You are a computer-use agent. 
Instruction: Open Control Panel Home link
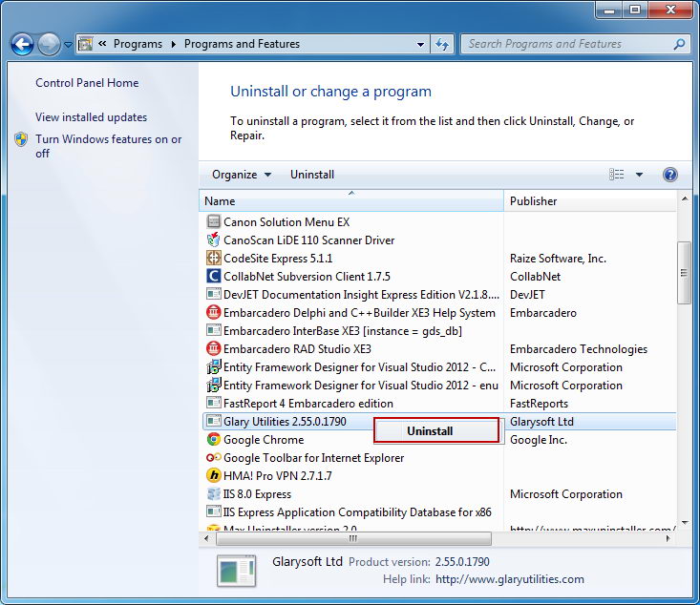87,83
